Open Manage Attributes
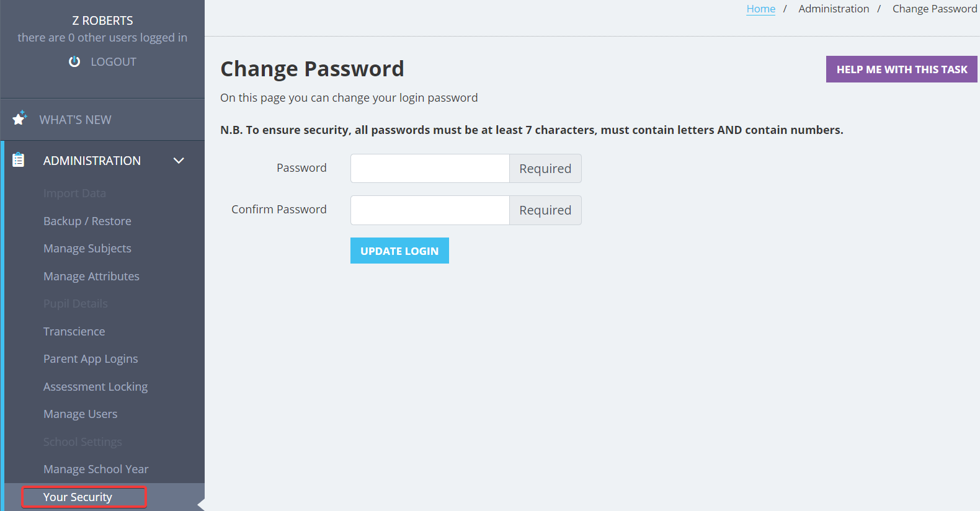980x511 pixels. pos(91,277)
